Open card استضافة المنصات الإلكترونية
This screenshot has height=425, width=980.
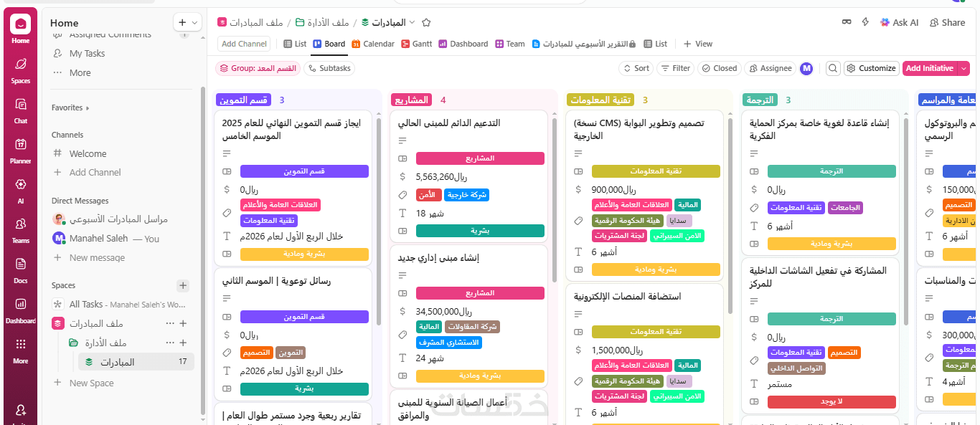click(627, 296)
